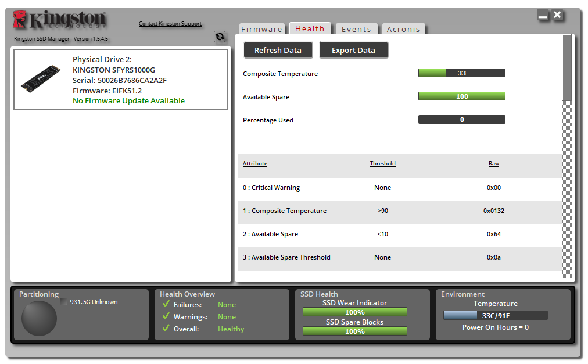Sort by the Threshold column header

382,164
